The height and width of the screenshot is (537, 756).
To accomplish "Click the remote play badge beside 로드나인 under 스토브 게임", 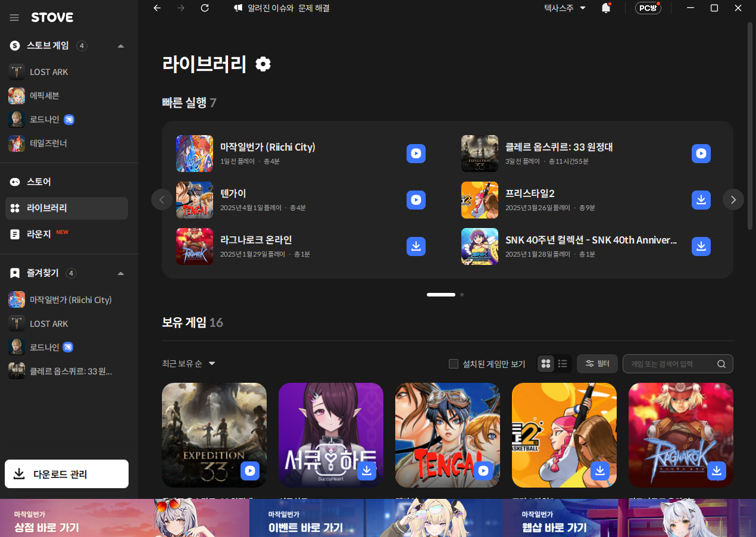I will 69,120.
